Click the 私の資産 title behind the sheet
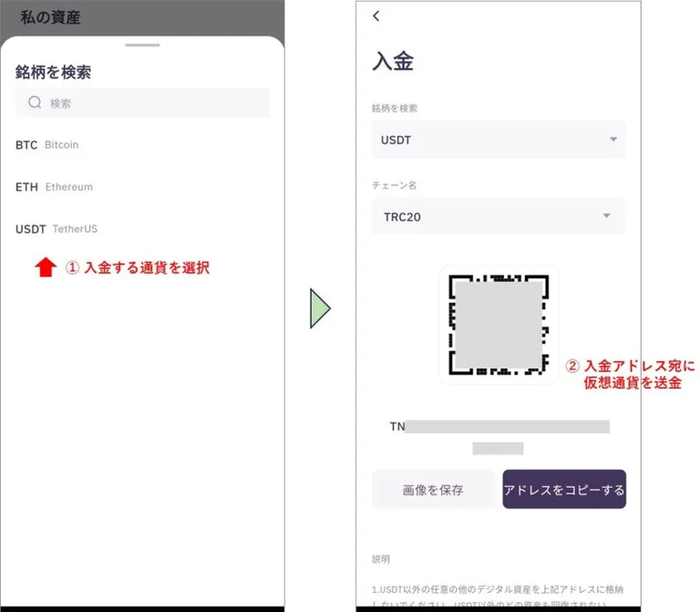Viewport: 700px width, 612px height. (50, 17)
